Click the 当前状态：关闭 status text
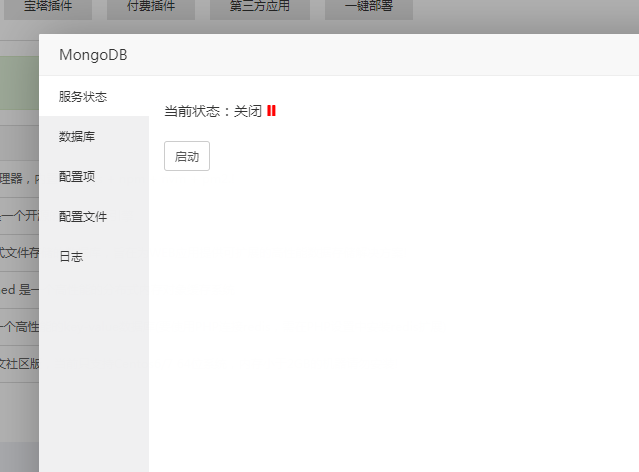Image resolution: width=639 pixels, height=472 pixels. pyautogui.click(x=213, y=111)
